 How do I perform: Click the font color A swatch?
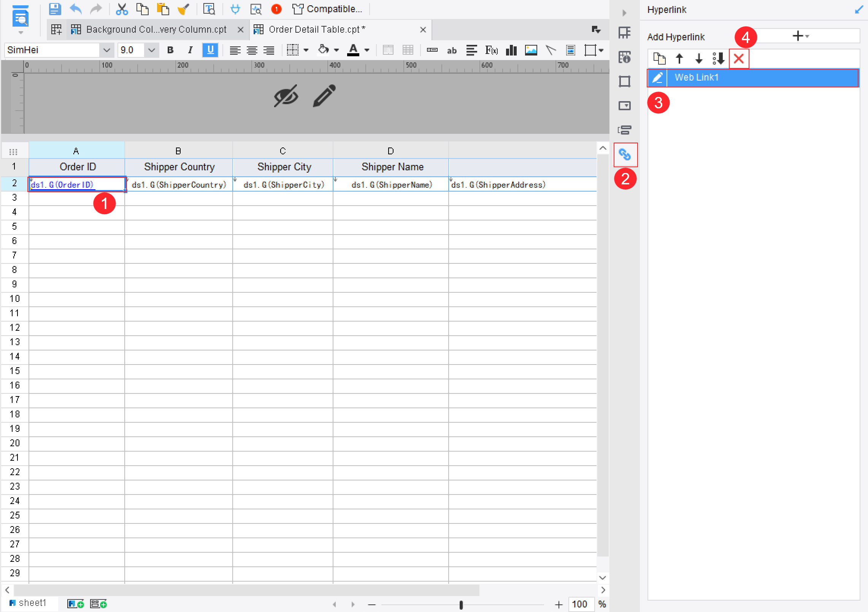(353, 50)
